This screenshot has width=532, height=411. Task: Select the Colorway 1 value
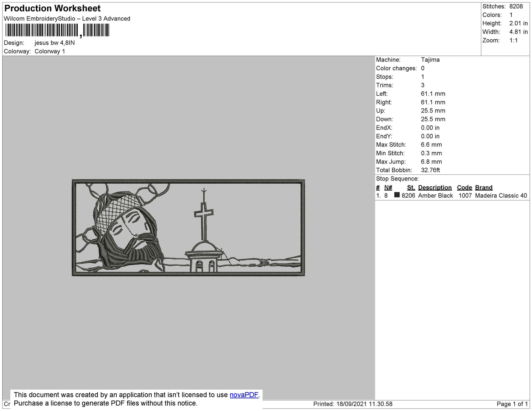tap(50, 51)
